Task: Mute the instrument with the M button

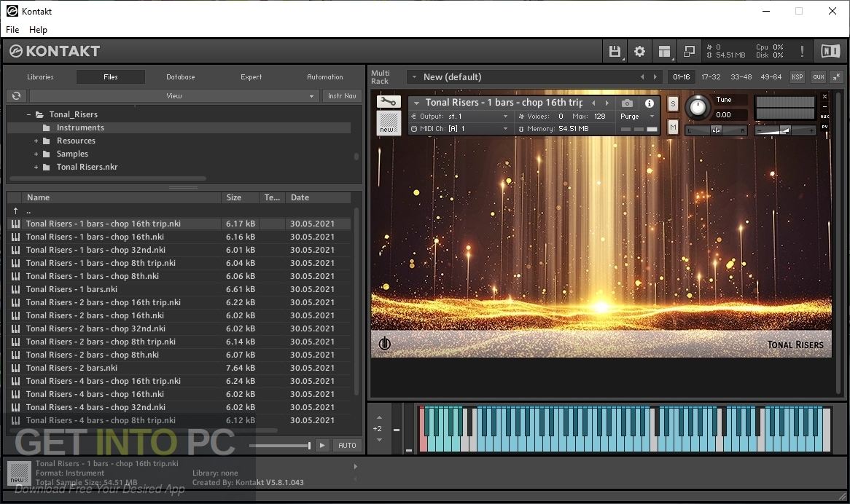Action: (673, 127)
